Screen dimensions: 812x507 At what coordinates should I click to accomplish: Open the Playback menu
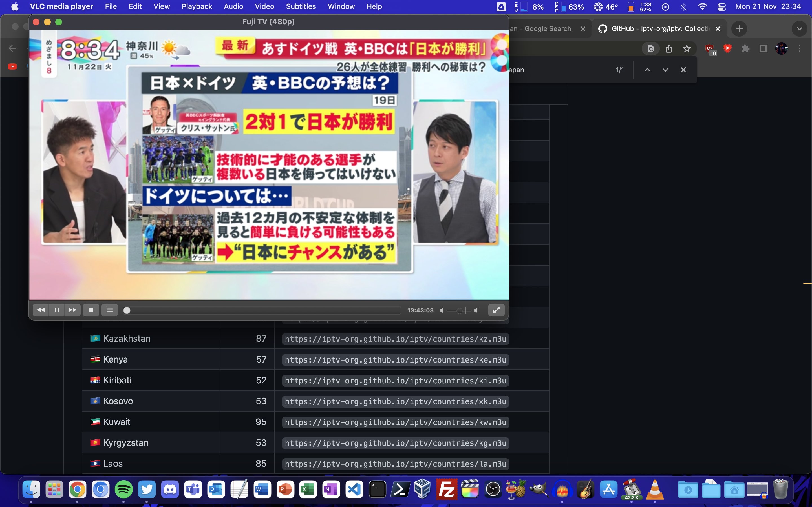coord(197,6)
